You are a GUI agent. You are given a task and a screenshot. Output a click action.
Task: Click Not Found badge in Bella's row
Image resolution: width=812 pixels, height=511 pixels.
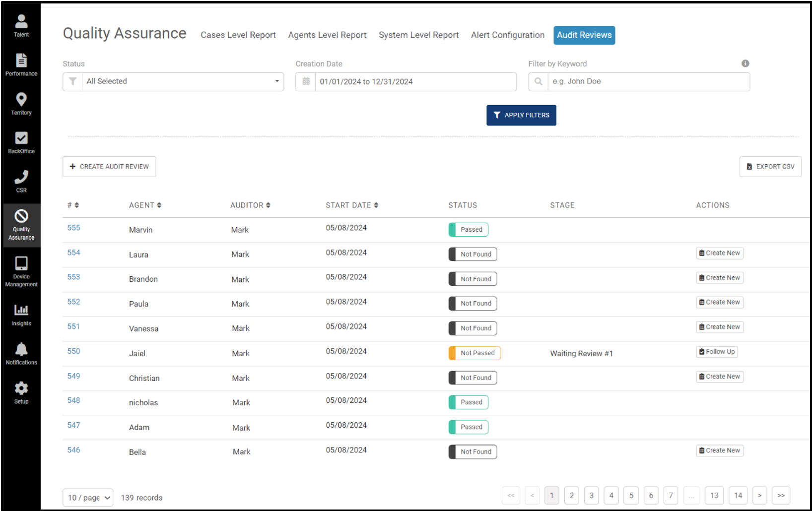click(x=473, y=452)
